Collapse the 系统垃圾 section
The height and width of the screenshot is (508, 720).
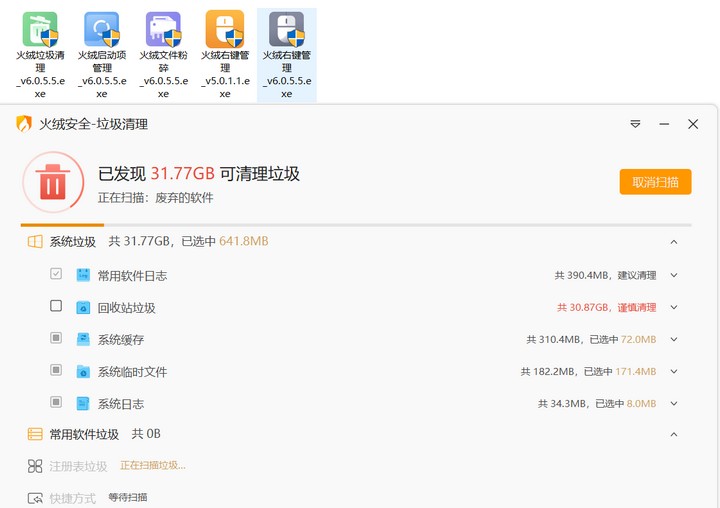[674, 242]
